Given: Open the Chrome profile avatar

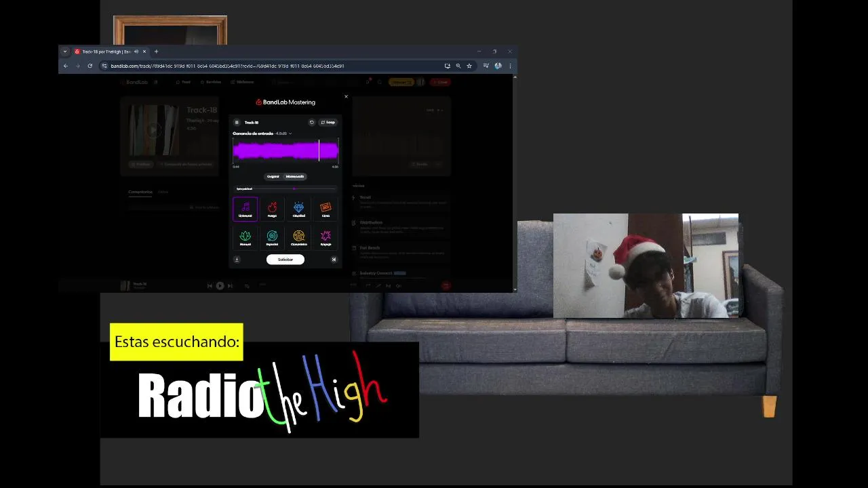Looking at the screenshot, I should click(498, 66).
